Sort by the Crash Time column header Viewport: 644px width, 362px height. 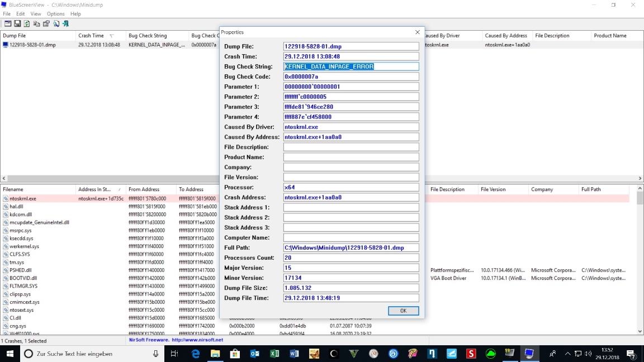pos(101,36)
